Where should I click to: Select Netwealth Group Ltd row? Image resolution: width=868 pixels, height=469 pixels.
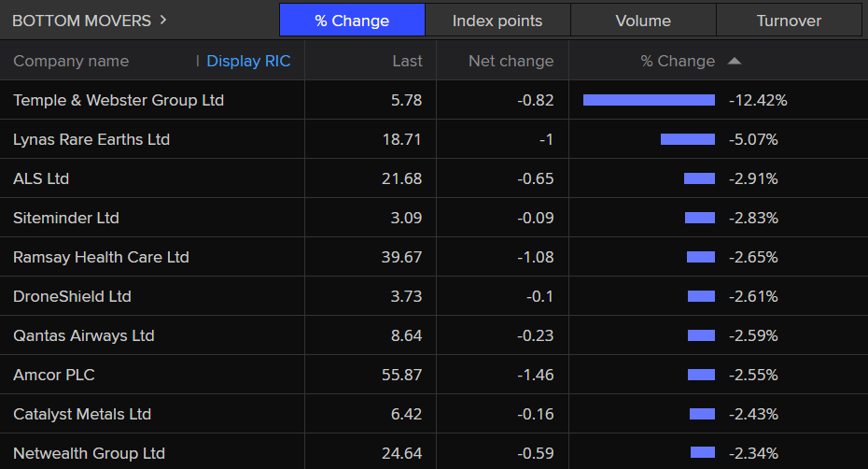[89, 453]
